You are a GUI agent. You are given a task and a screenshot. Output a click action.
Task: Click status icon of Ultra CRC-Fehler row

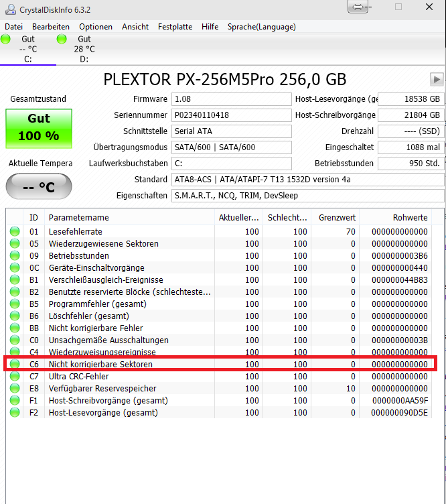point(15,376)
